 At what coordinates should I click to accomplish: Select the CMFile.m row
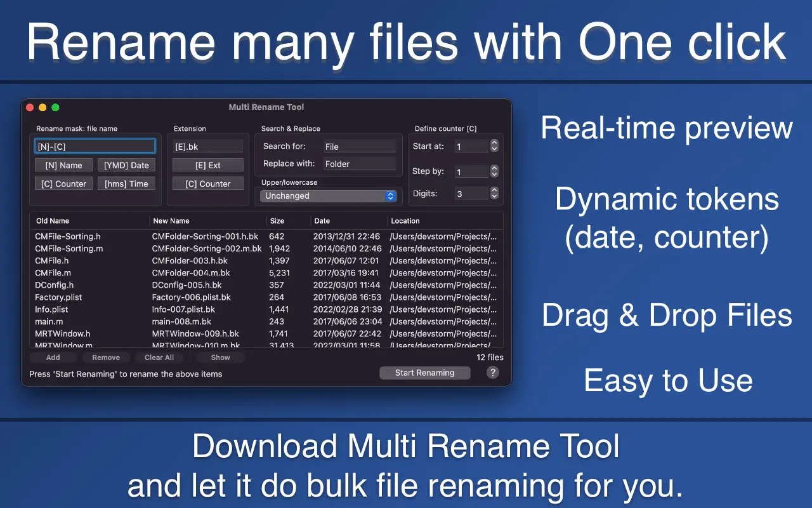266,272
